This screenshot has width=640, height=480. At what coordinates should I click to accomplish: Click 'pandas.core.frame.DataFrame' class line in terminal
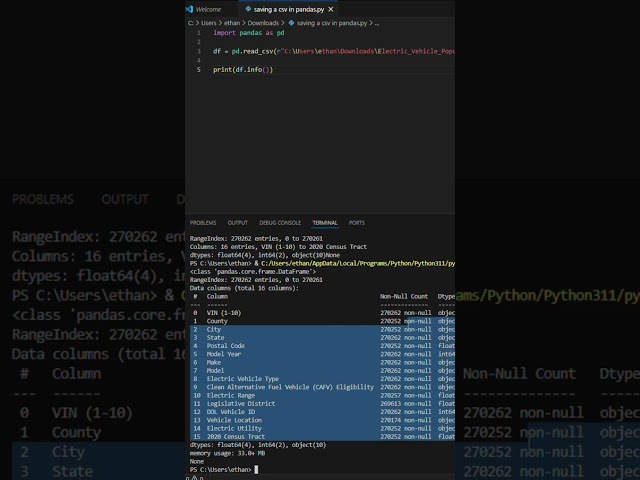pyautogui.click(x=253, y=271)
